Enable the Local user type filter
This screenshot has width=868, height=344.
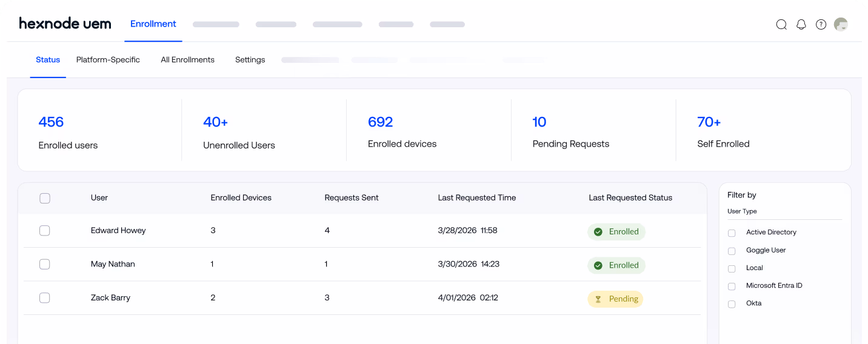pyautogui.click(x=732, y=268)
